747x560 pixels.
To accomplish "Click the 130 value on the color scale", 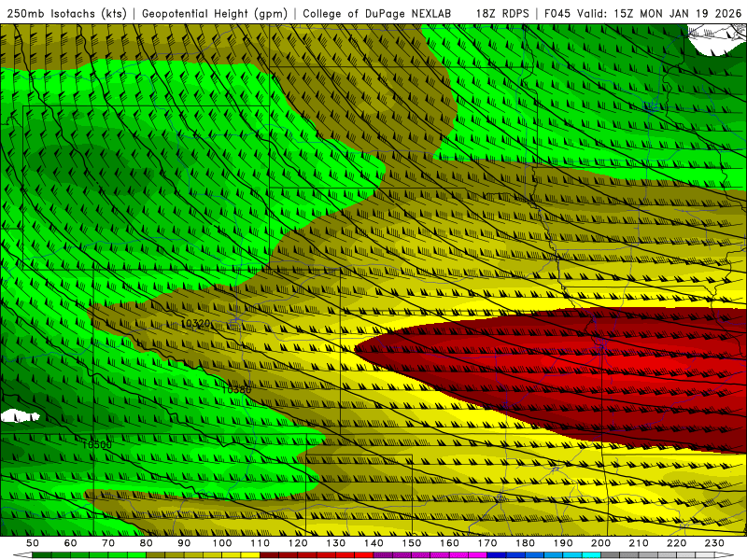I will pos(336,543).
